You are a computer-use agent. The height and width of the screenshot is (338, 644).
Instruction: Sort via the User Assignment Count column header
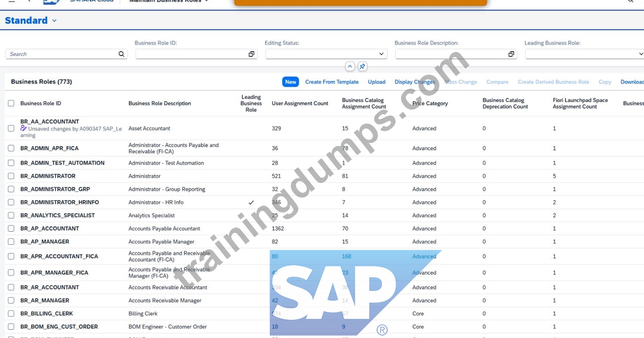300,103
